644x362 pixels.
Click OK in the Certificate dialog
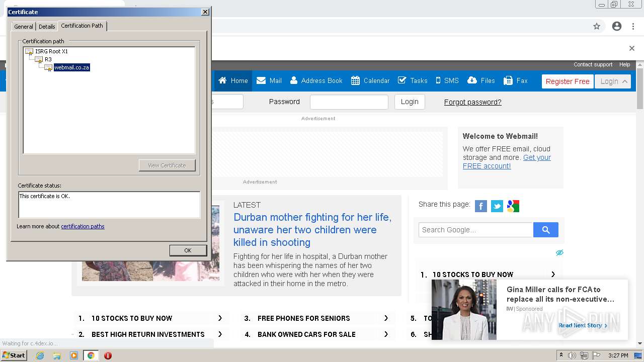[x=188, y=250]
